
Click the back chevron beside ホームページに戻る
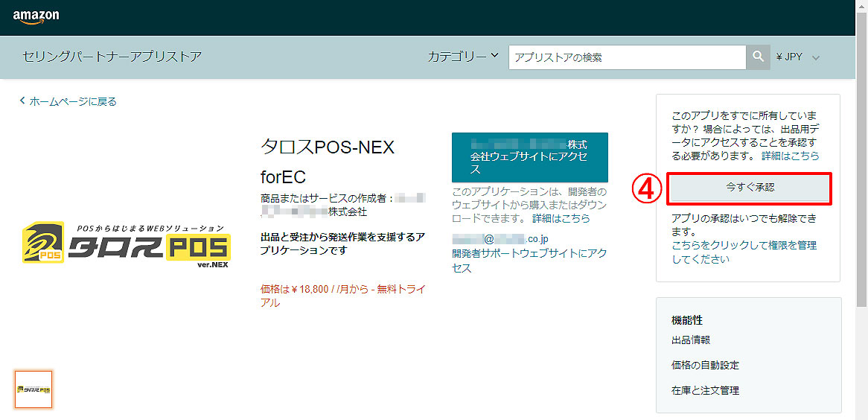pos(22,101)
